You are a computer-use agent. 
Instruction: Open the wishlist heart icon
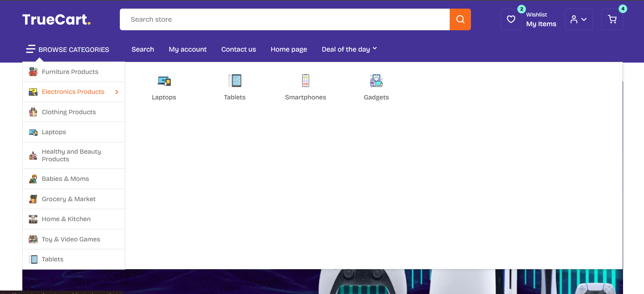(x=511, y=20)
